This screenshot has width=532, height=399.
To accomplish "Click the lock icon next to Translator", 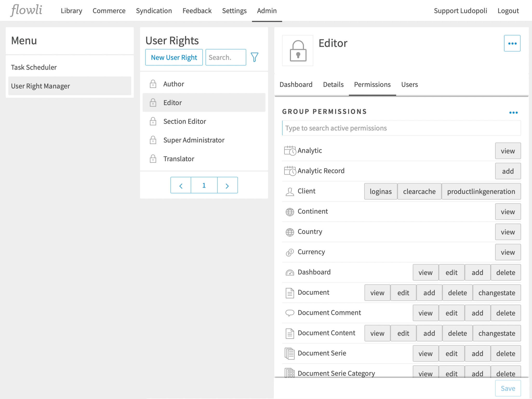I will pos(153,158).
